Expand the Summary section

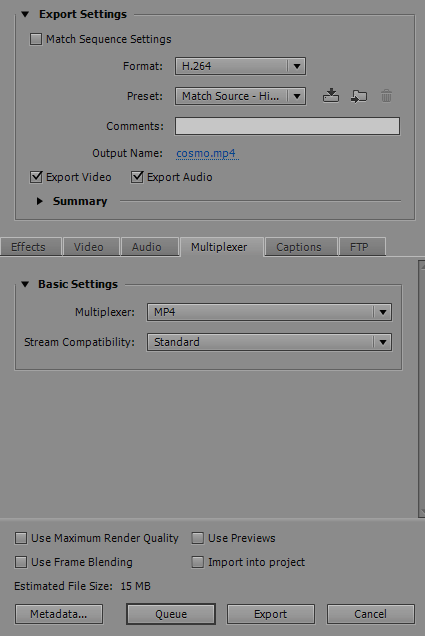click(39, 201)
